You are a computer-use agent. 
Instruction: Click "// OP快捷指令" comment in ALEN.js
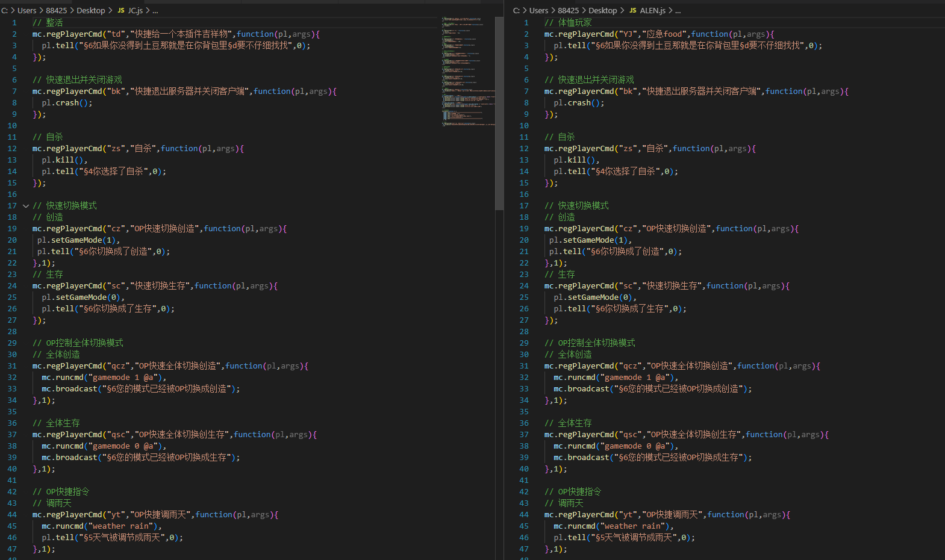click(573, 492)
